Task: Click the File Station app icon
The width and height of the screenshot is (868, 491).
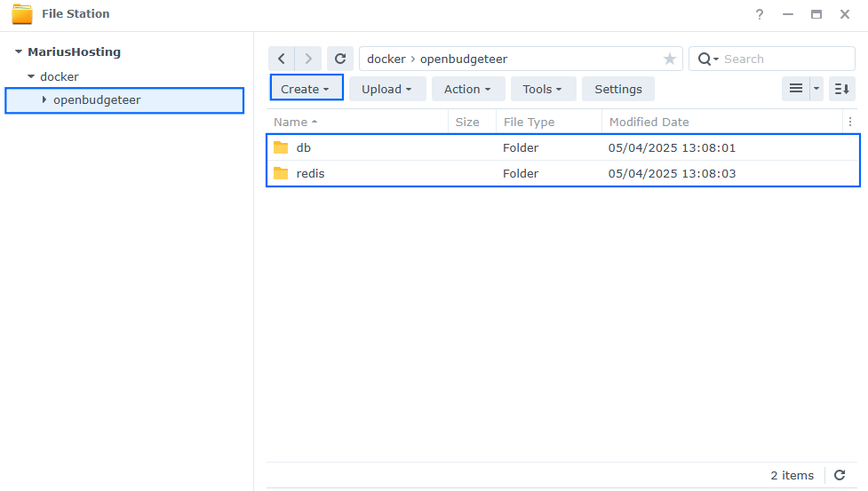Action: click(x=22, y=14)
